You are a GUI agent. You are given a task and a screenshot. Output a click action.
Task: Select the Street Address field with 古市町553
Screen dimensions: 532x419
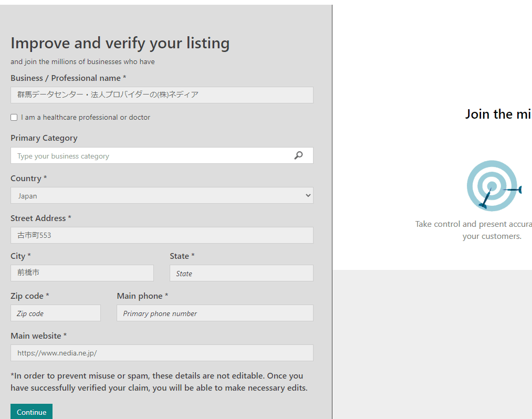click(x=162, y=235)
